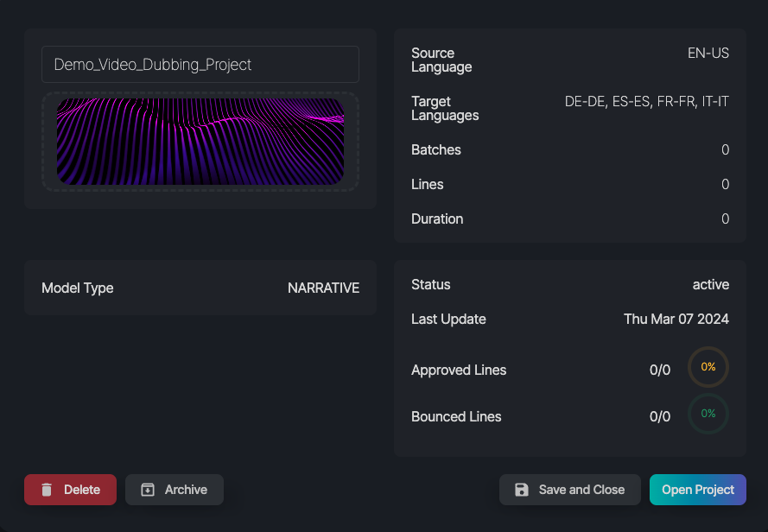768x532 pixels.
Task: Click the Lines value 0
Action: coord(725,184)
